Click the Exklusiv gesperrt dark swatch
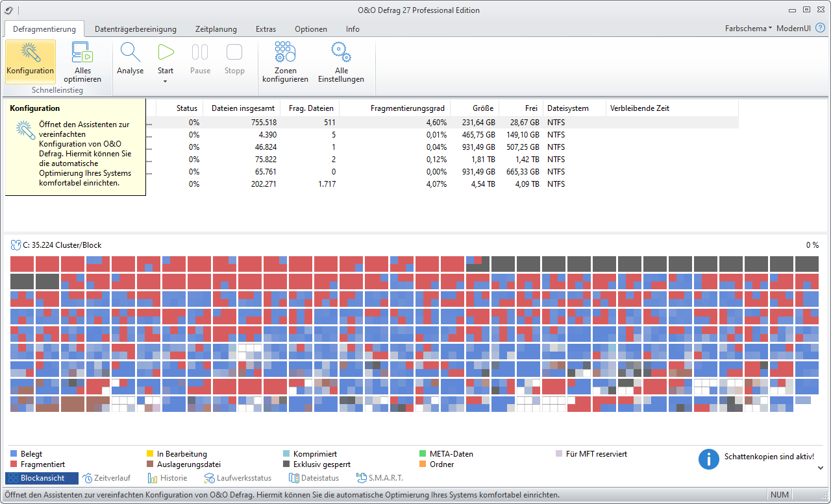The height and width of the screenshot is (504, 831). [x=287, y=464]
